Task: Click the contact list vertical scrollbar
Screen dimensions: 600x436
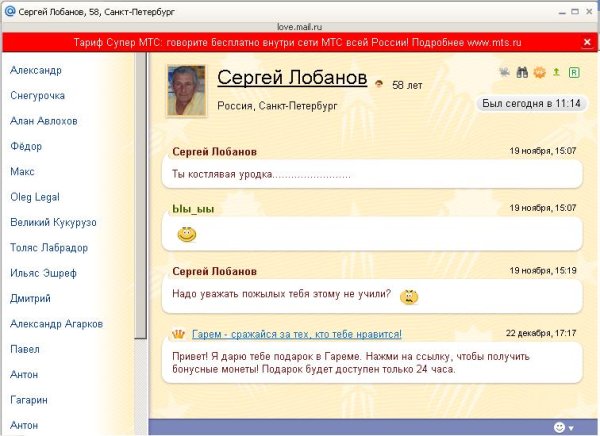Action: click(141, 240)
